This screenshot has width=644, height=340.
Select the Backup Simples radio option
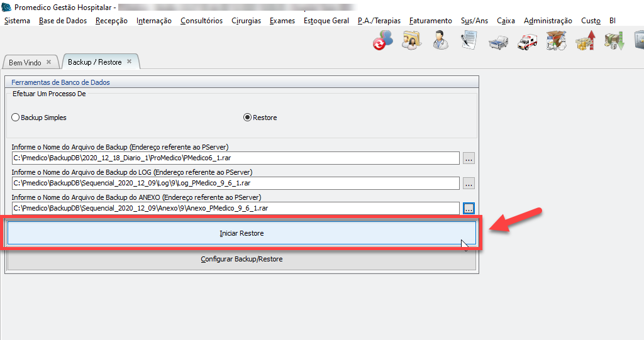click(16, 118)
